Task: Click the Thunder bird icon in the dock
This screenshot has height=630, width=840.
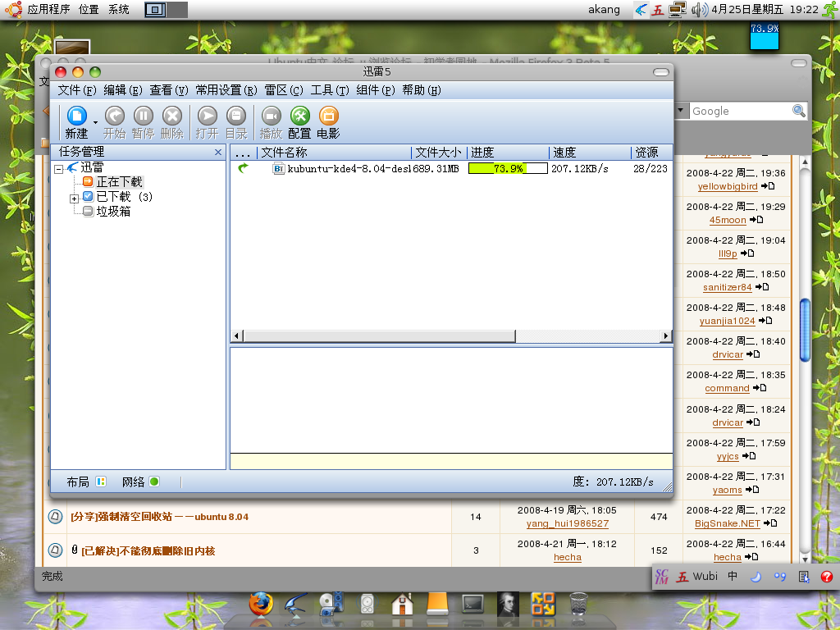Action: [295, 604]
